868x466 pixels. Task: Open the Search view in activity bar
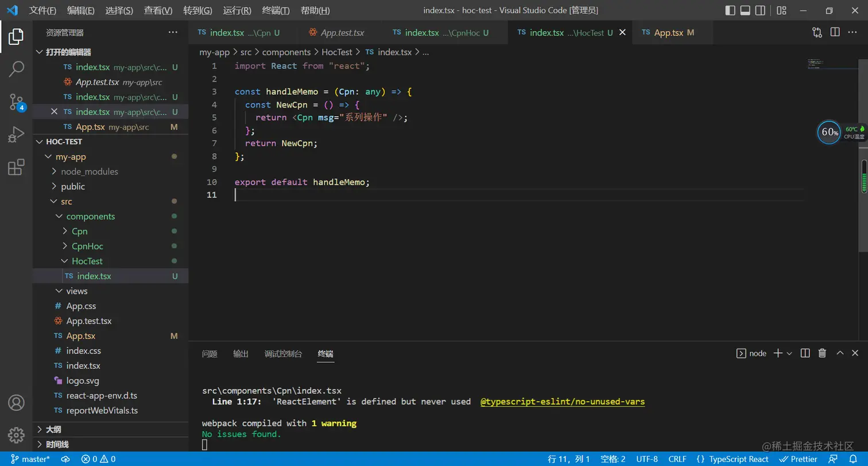[x=16, y=70]
